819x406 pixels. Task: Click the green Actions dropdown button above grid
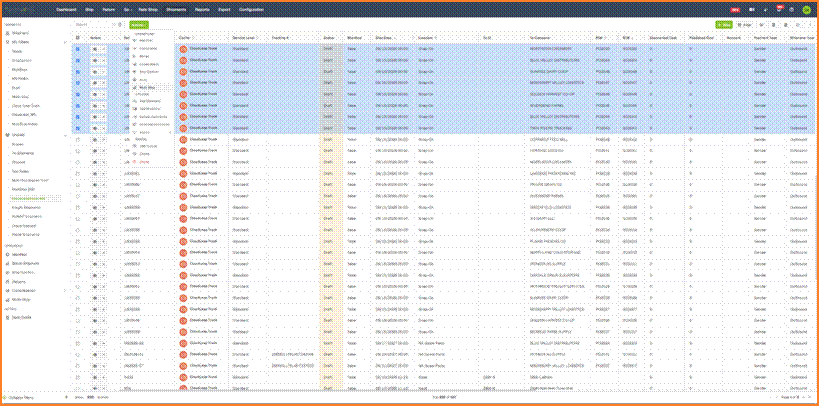point(139,25)
